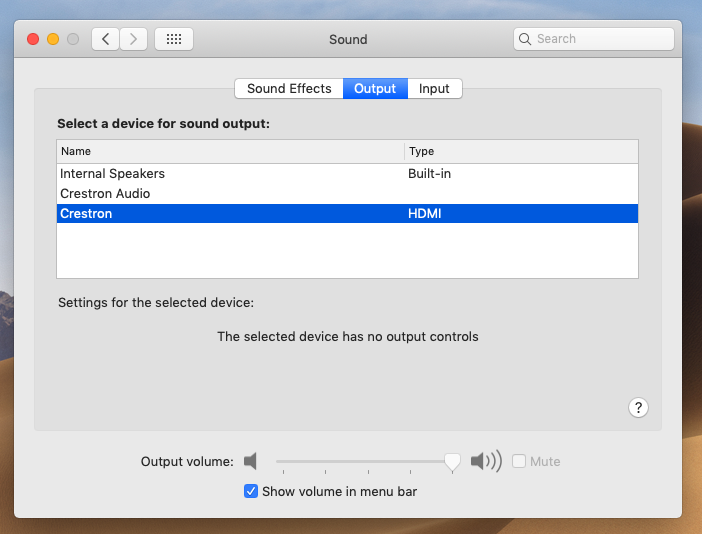This screenshot has width=702, height=534.
Task: Click the help question mark button
Action: tap(639, 407)
